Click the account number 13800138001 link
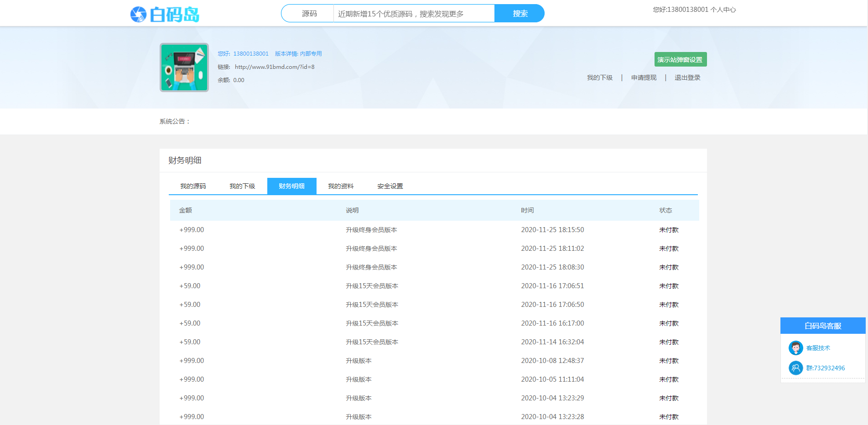The height and width of the screenshot is (425, 868). tap(251, 53)
